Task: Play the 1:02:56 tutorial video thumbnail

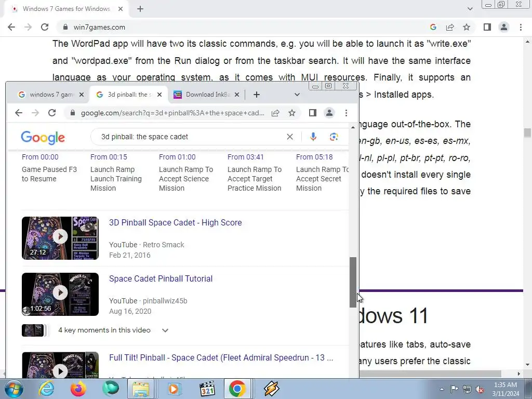Action: point(60,294)
